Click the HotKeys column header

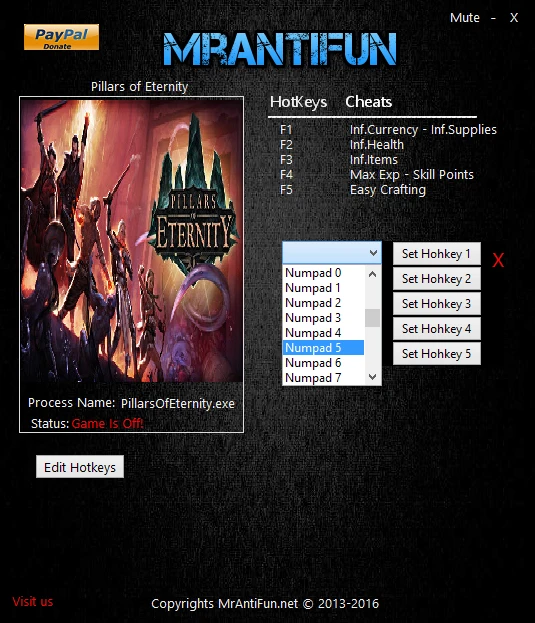click(x=298, y=102)
